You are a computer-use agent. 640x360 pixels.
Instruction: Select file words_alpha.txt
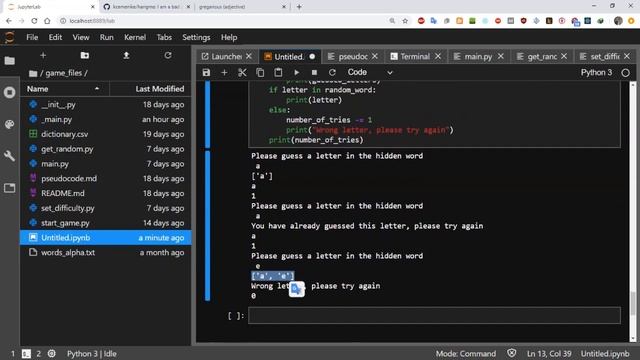coord(106,253)
